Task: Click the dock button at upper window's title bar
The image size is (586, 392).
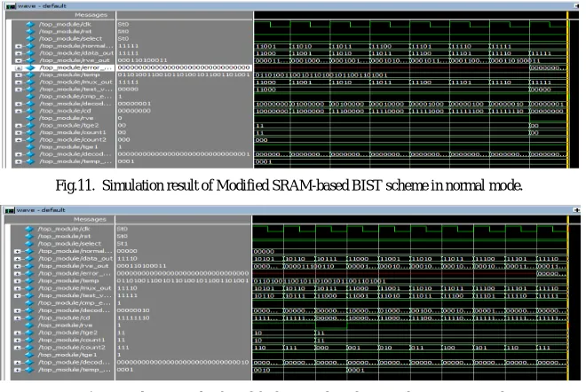Action: (x=576, y=6)
